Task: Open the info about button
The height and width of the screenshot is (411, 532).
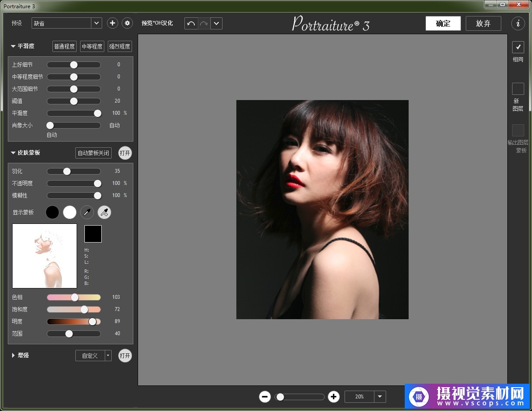Action: tap(518, 23)
